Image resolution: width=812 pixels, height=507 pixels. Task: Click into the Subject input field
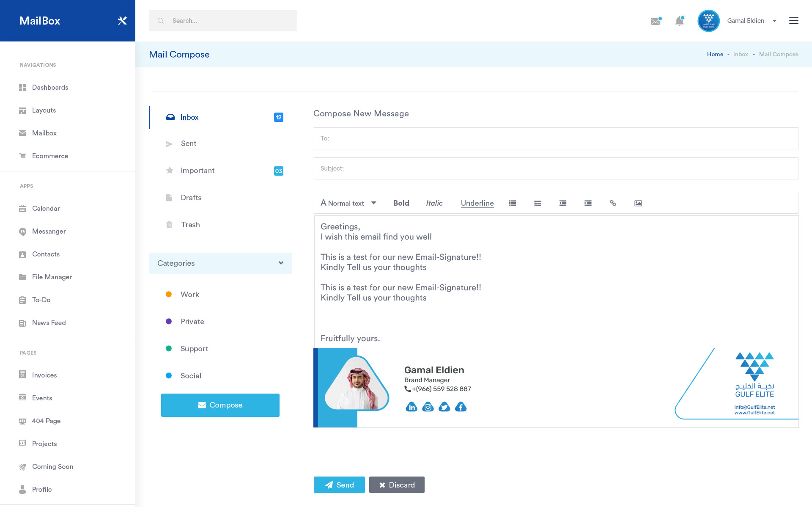click(x=556, y=168)
